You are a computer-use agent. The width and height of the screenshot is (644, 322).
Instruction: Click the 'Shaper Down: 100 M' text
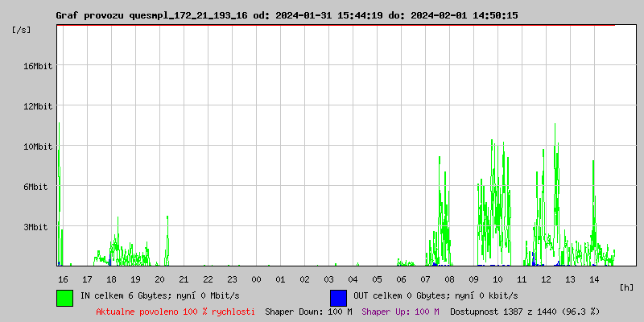pyautogui.click(x=308, y=312)
